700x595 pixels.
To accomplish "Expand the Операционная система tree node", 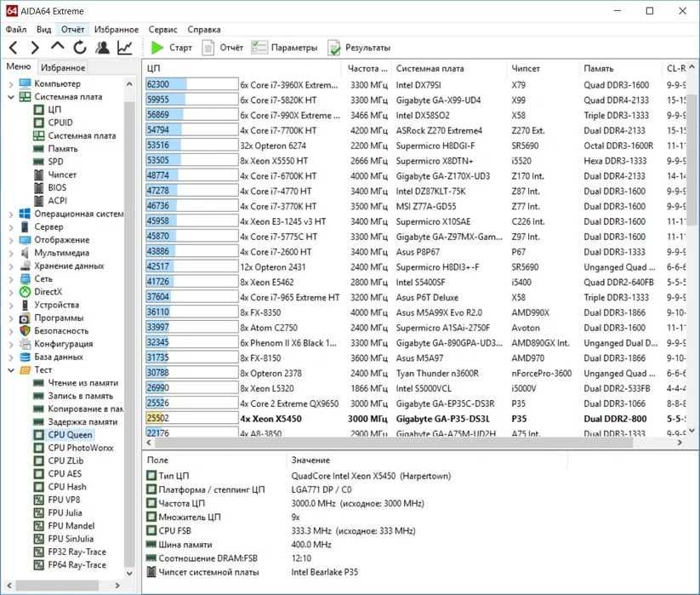I will tap(11, 214).
